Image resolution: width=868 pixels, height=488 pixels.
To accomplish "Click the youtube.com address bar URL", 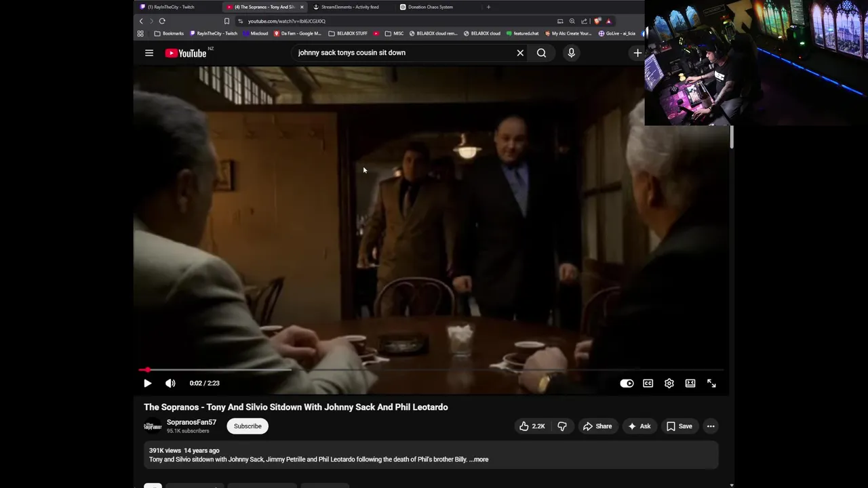I will (287, 21).
